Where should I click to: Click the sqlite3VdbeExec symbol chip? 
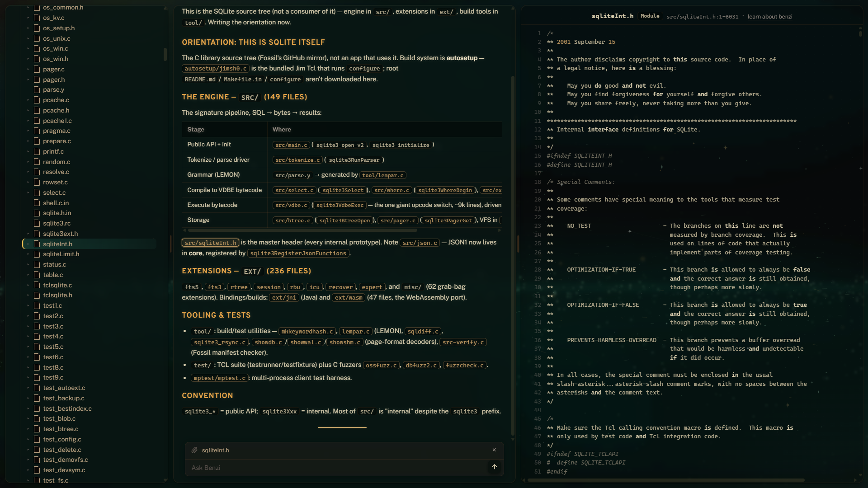point(340,206)
